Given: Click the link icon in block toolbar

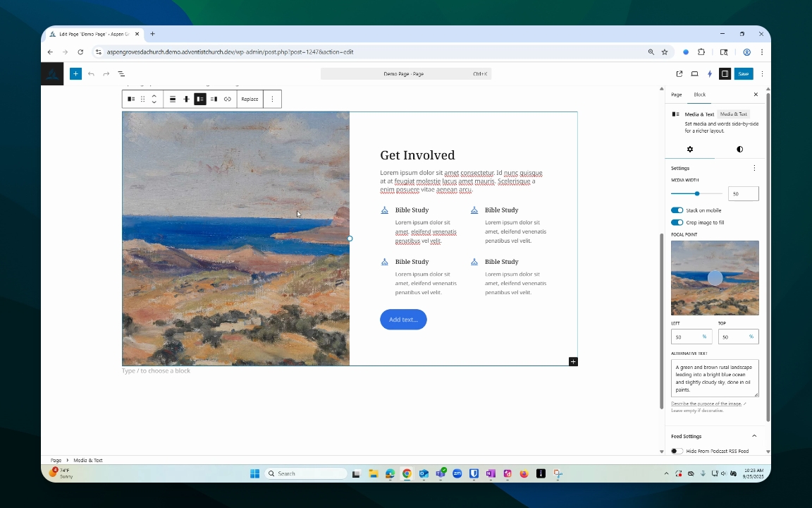Looking at the screenshot, I should pos(228,99).
